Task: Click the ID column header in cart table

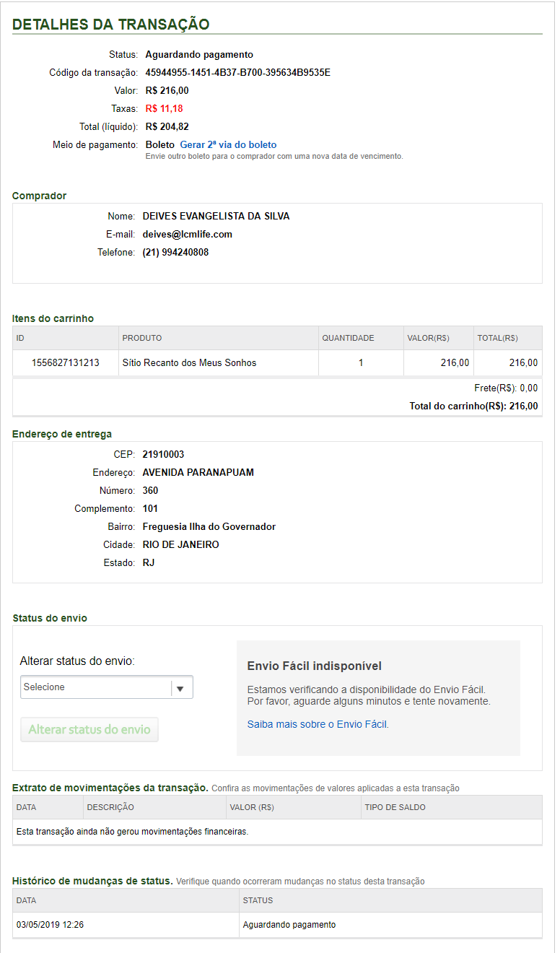Action: pyautogui.click(x=21, y=338)
